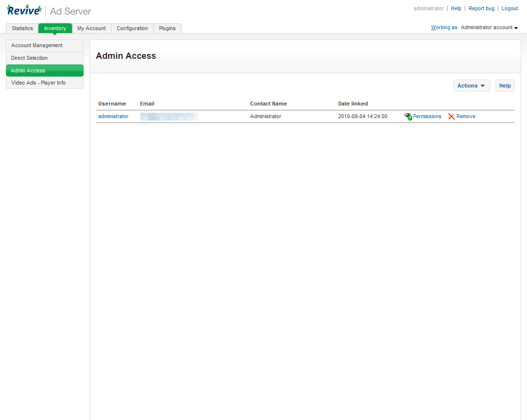Click the Help button near Actions
The width and height of the screenshot is (527, 420).
tap(505, 85)
